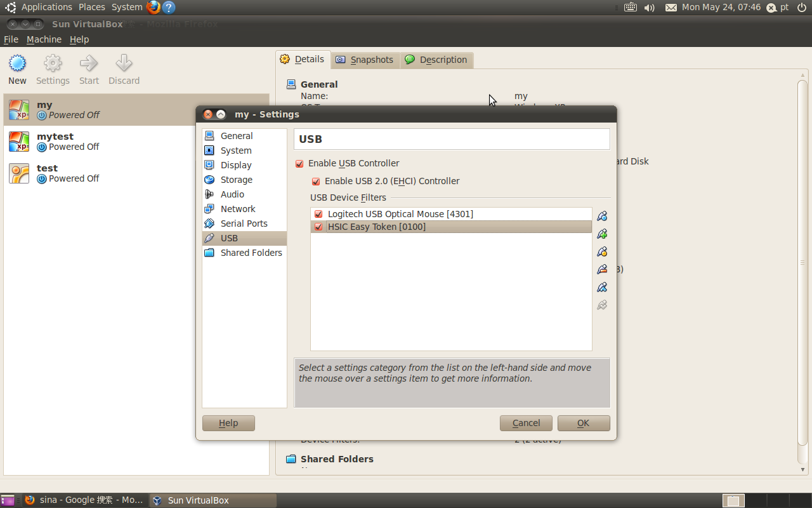Select the 'mytest' virtual machine
This screenshot has width=812, height=508.
click(x=136, y=142)
